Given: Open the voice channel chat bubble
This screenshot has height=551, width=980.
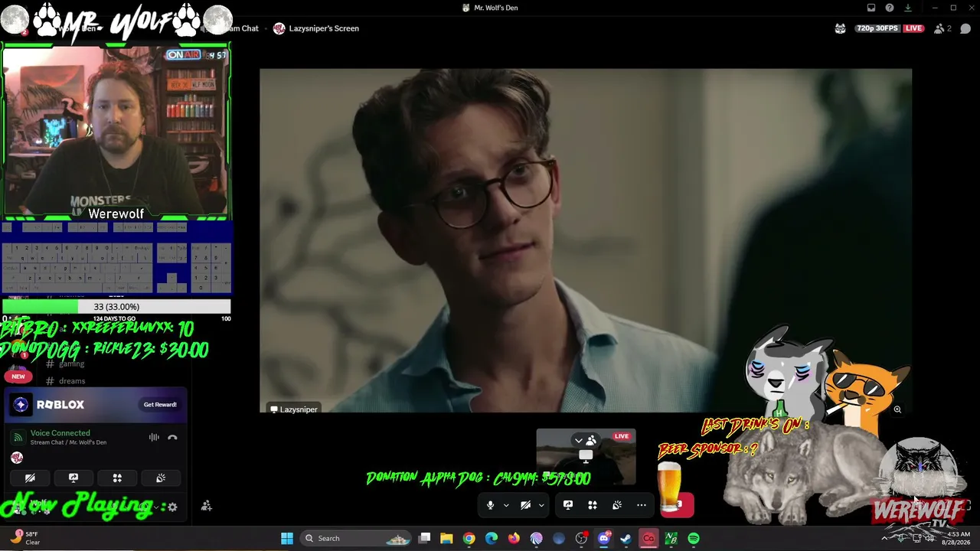Looking at the screenshot, I should [x=965, y=28].
